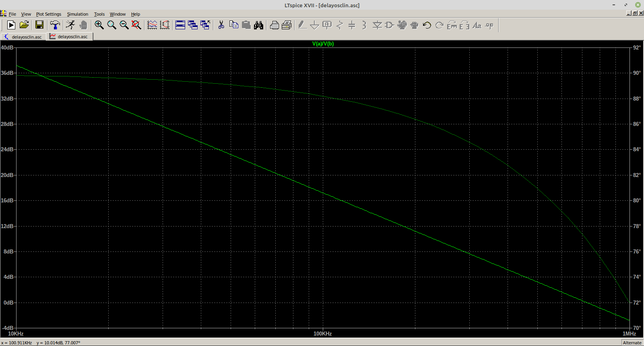The image size is (644, 346).
Task: Click the 72° phase axis label
Action: [637, 303]
